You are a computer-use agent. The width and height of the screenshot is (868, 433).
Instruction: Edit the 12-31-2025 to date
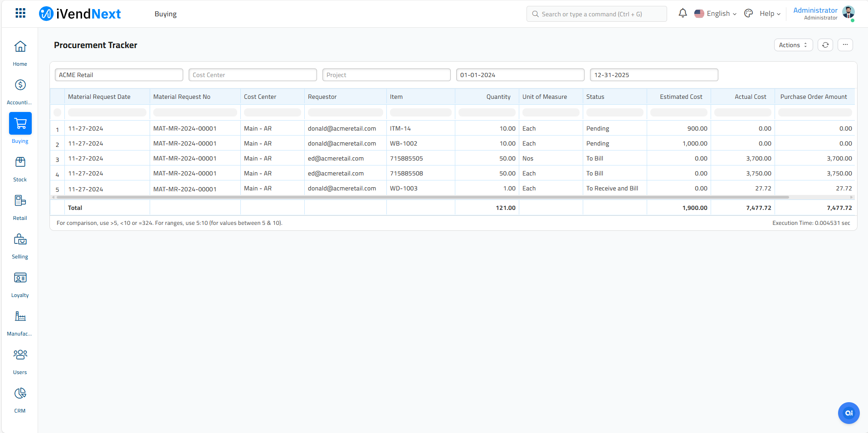point(654,75)
